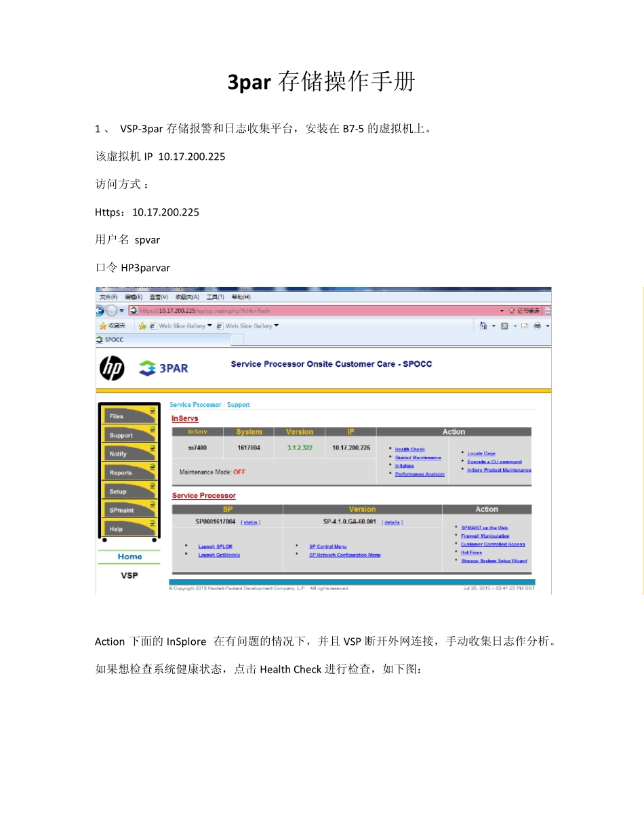Click the InServs section heading
This screenshot has height=834, width=644.
185,418
